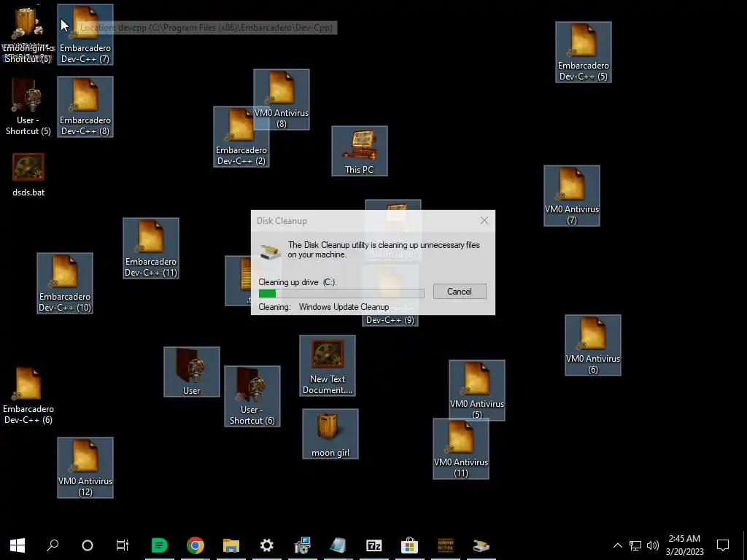
Task: Select VM0 Antivirus (11) desktop icon
Action: pos(461,450)
